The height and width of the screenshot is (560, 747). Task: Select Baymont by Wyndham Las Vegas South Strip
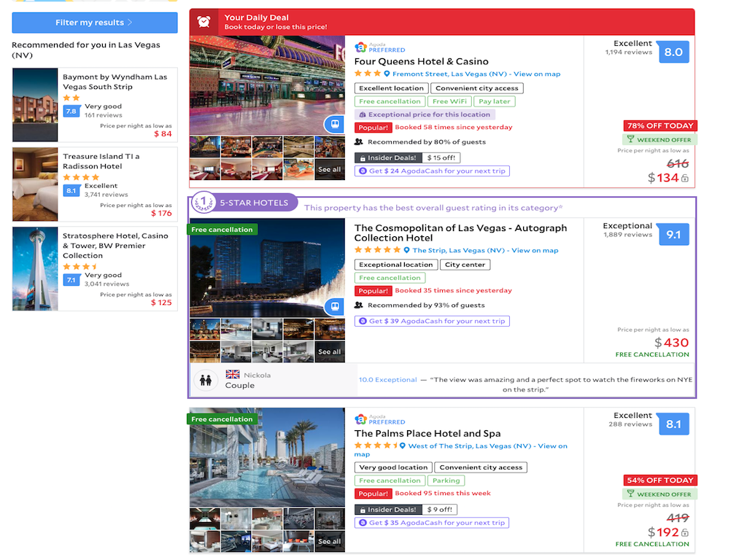[115, 82]
